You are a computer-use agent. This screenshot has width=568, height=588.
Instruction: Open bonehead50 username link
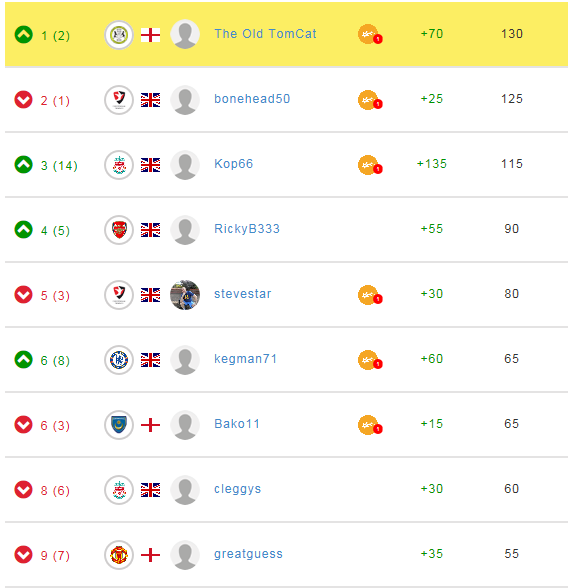point(252,99)
